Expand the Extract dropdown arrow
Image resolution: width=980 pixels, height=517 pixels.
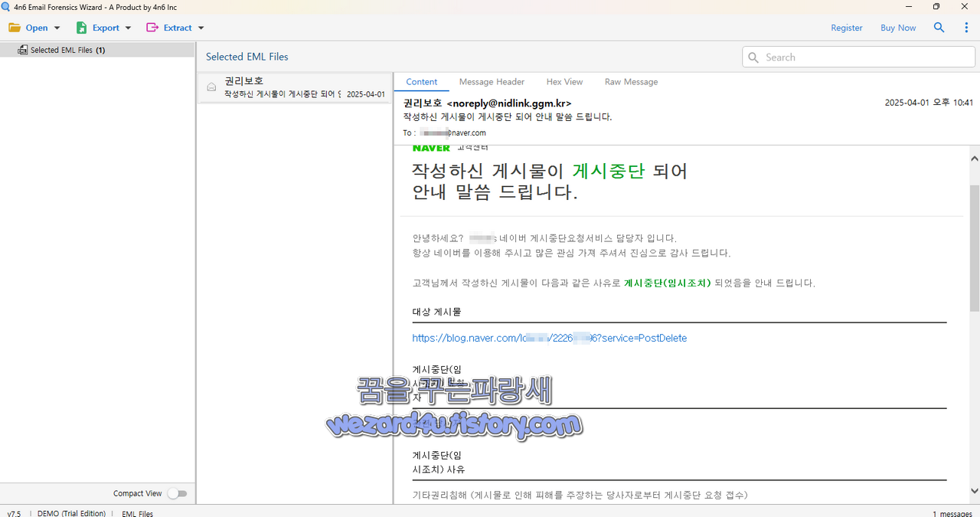[201, 28]
